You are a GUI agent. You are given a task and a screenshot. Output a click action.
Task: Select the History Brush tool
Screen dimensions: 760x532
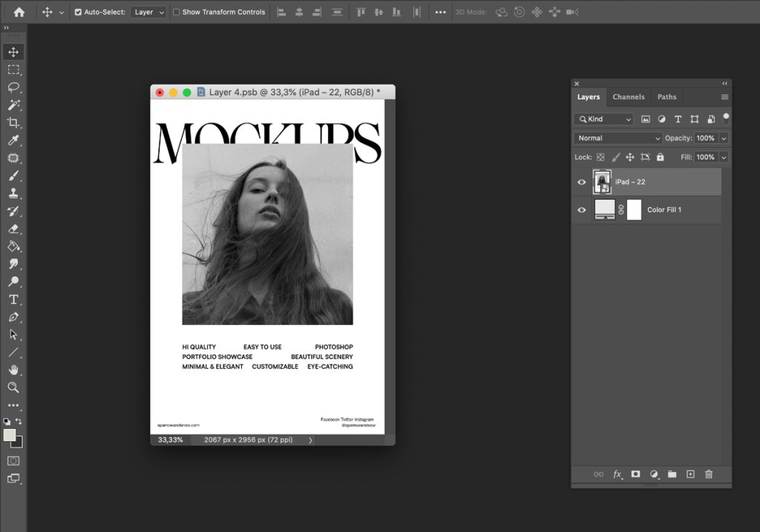point(13,211)
